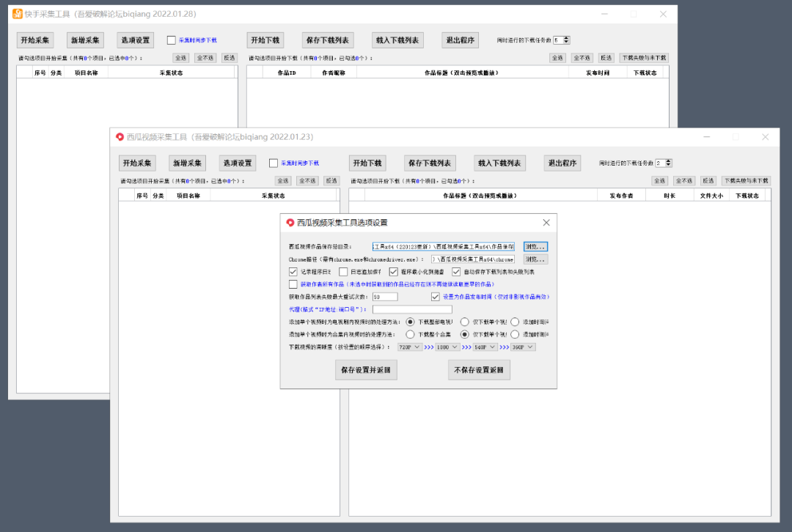Click 开始下载 in the Kuaishou window
Image resolution: width=792 pixels, height=532 pixels.
[265, 40]
